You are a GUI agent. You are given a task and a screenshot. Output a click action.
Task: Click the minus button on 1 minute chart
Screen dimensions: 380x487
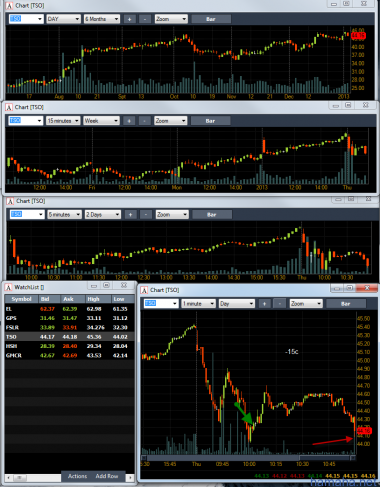click(280, 304)
